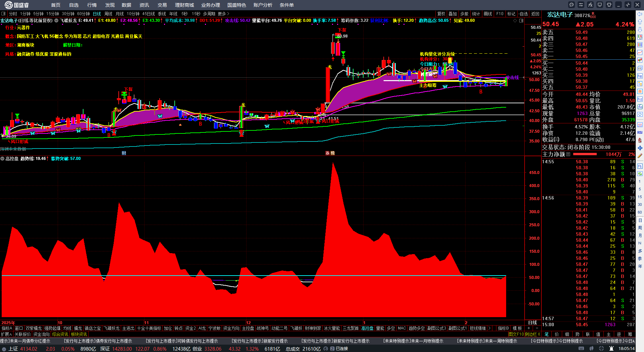
Task: Open the 交易 menu
Action: [162, 5]
